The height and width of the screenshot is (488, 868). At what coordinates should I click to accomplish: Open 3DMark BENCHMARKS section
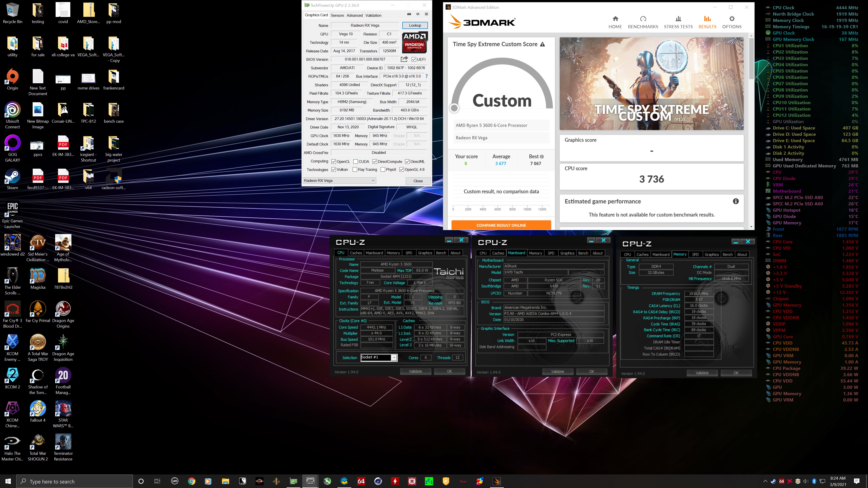(643, 22)
